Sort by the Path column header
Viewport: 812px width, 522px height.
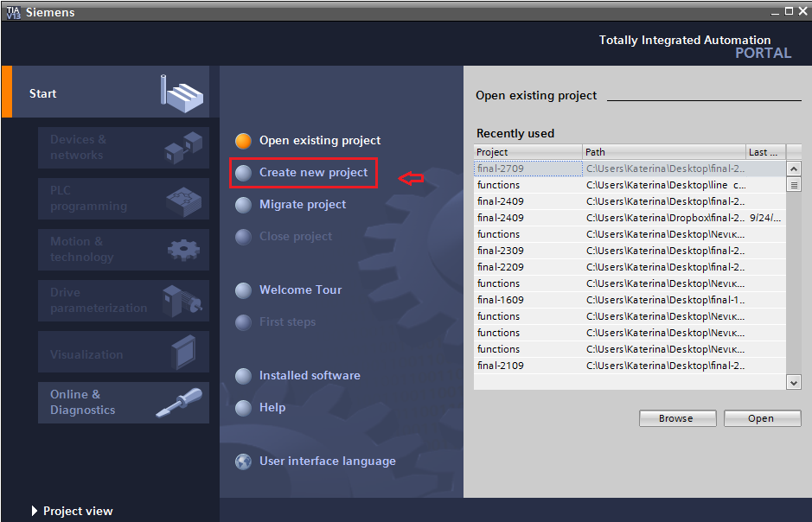click(x=664, y=151)
